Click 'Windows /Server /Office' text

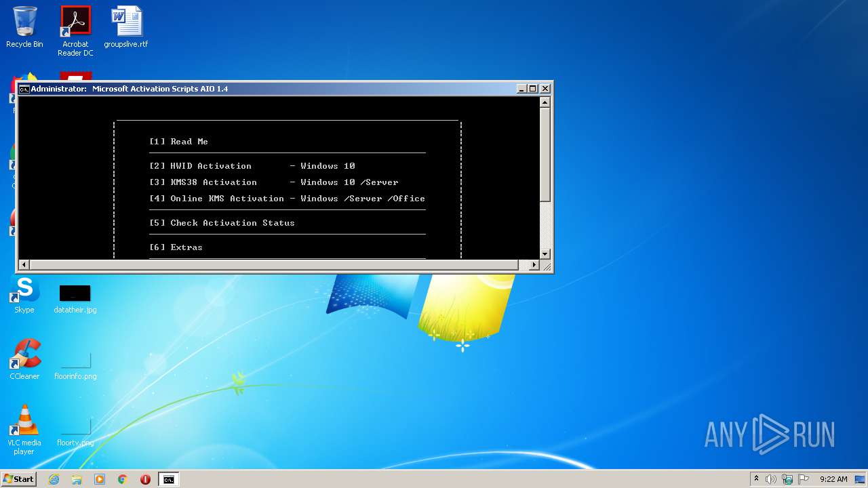click(363, 199)
